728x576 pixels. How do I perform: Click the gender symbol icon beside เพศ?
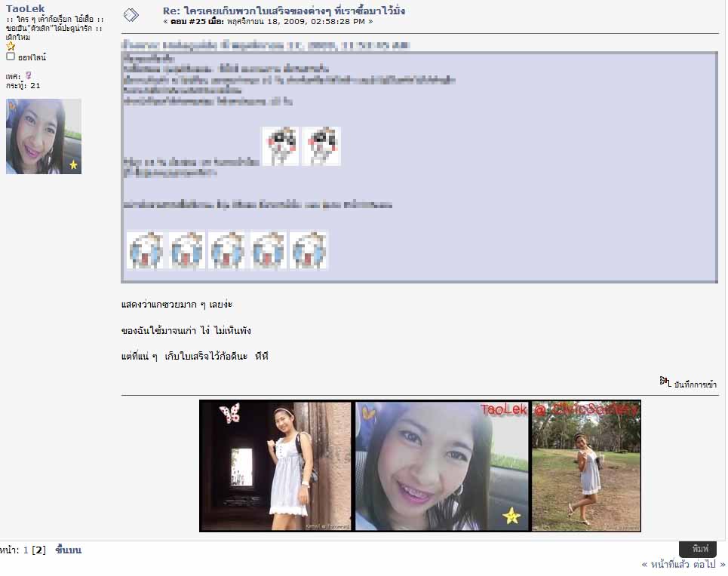click(29, 75)
